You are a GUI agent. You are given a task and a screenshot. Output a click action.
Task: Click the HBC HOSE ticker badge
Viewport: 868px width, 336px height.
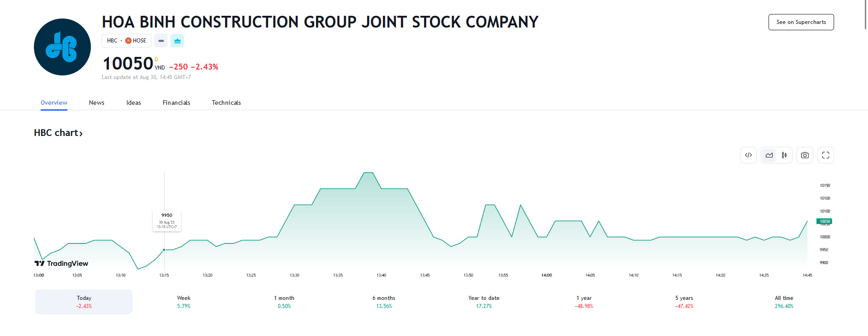127,41
